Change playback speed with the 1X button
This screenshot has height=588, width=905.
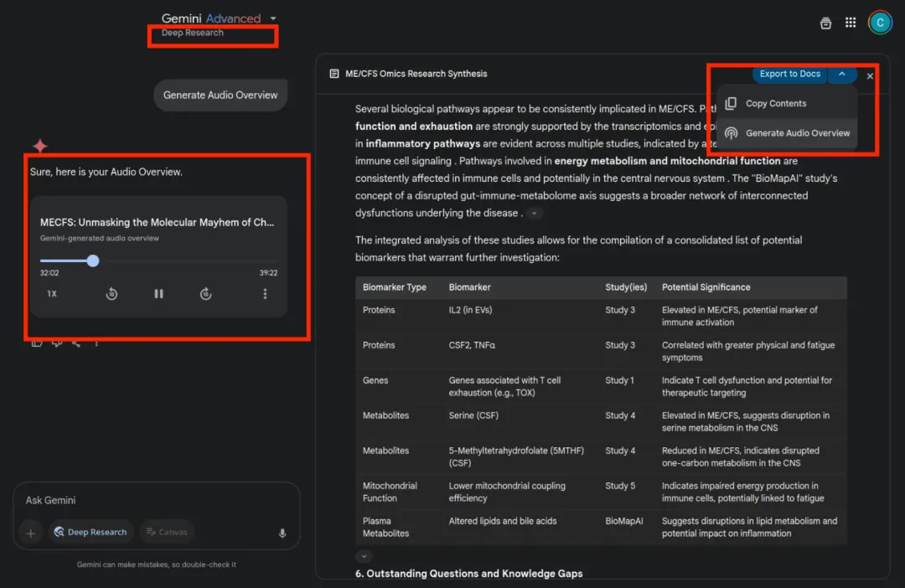tap(52, 294)
